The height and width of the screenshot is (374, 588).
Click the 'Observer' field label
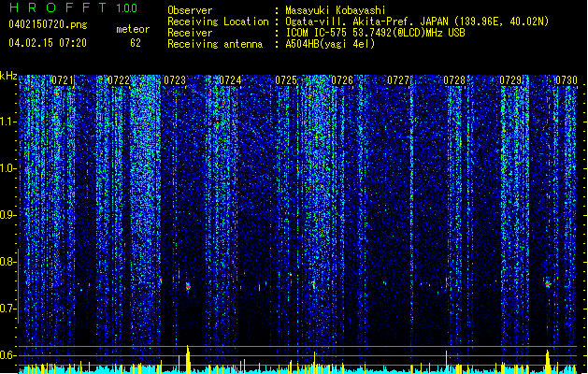(190, 10)
